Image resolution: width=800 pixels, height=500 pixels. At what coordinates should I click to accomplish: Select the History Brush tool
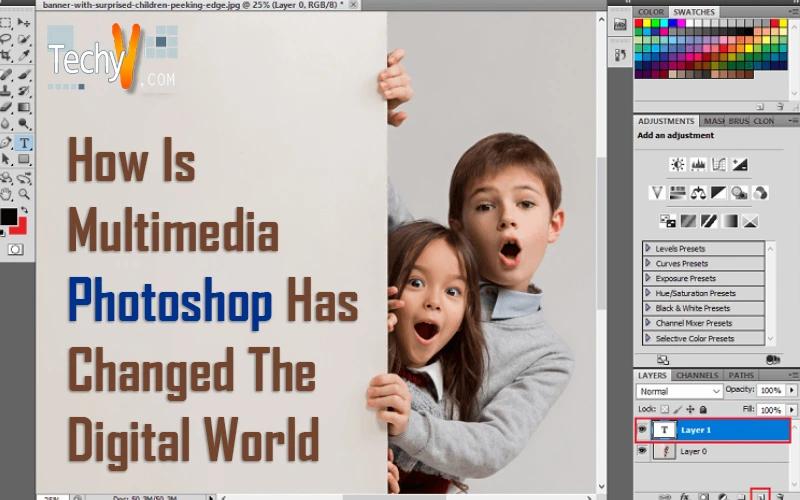point(23,91)
